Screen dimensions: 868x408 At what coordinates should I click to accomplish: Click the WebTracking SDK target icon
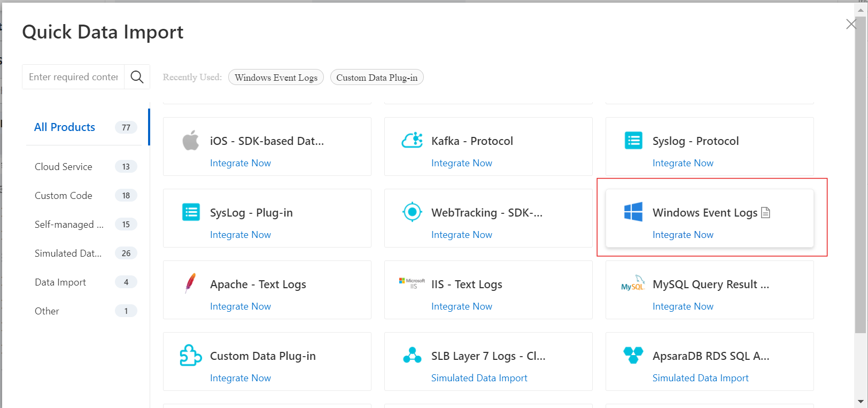tap(412, 212)
